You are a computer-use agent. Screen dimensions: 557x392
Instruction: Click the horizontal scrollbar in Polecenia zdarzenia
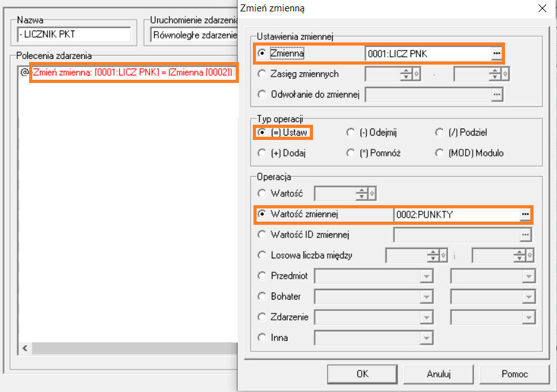coord(127,349)
